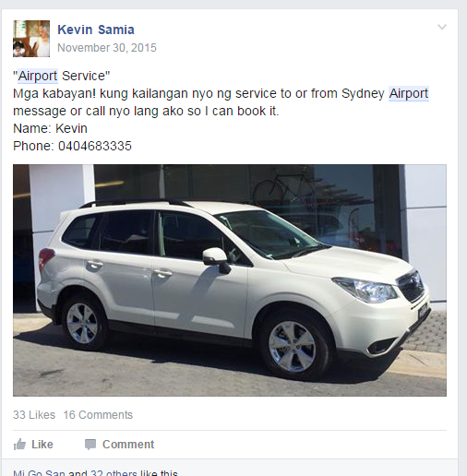The height and width of the screenshot is (476, 467).
Task: Open the Kevin Samia profile name link
Action: [96, 30]
